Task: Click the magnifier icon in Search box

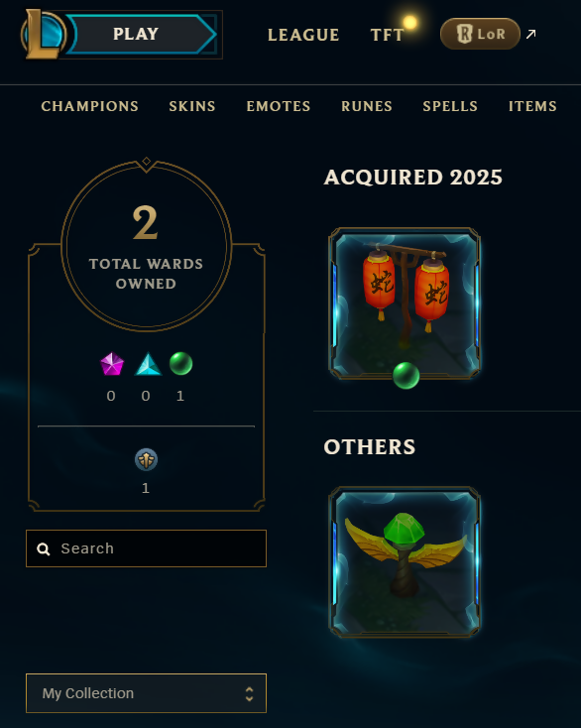Action: 44,549
